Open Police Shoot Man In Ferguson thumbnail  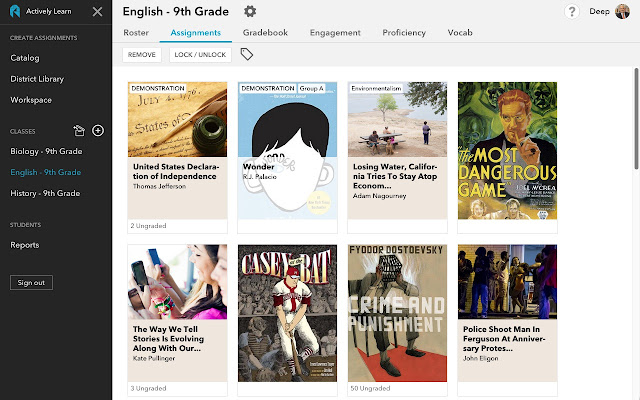pyautogui.click(x=507, y=282)
